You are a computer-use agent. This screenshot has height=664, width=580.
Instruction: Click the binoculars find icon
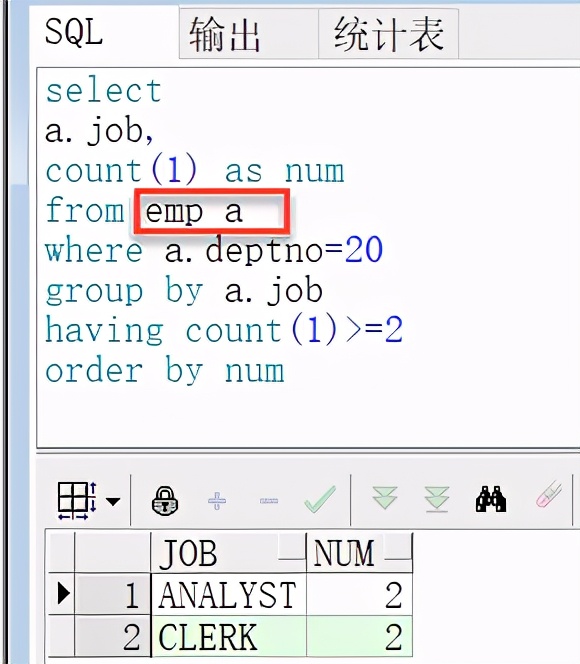point(491,499)
